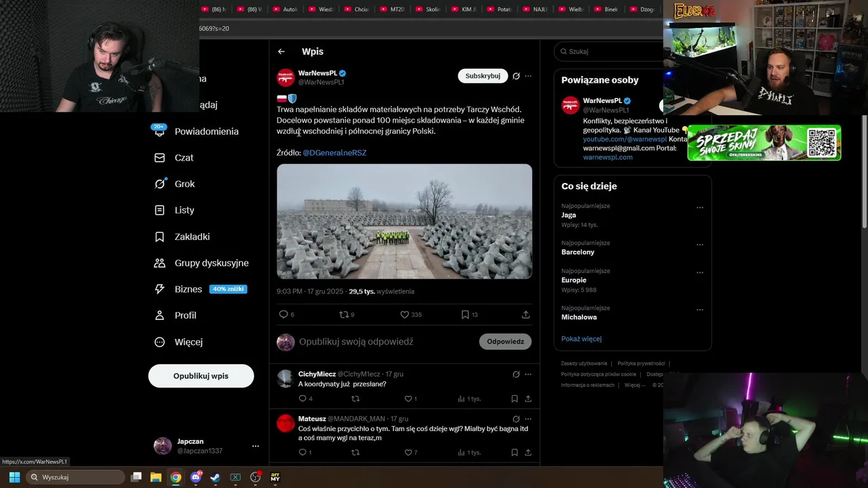Open the Windows Start menu
Viewport: 868px width, 488px height.
coord(14,477)
